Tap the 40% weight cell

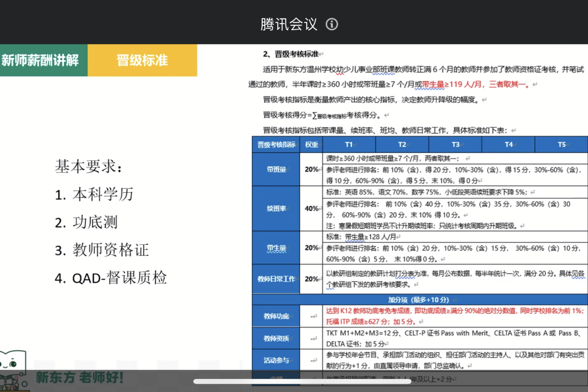311,209
